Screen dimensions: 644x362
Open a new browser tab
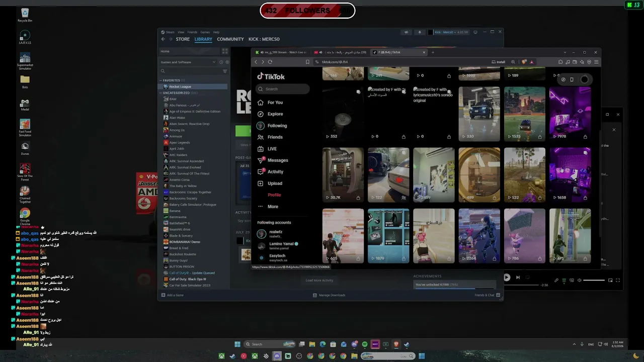point(433,52)
